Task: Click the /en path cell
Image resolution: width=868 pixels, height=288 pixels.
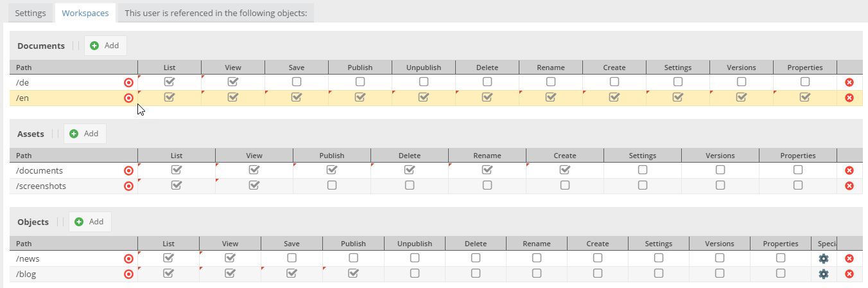Action: coord(64,98)
